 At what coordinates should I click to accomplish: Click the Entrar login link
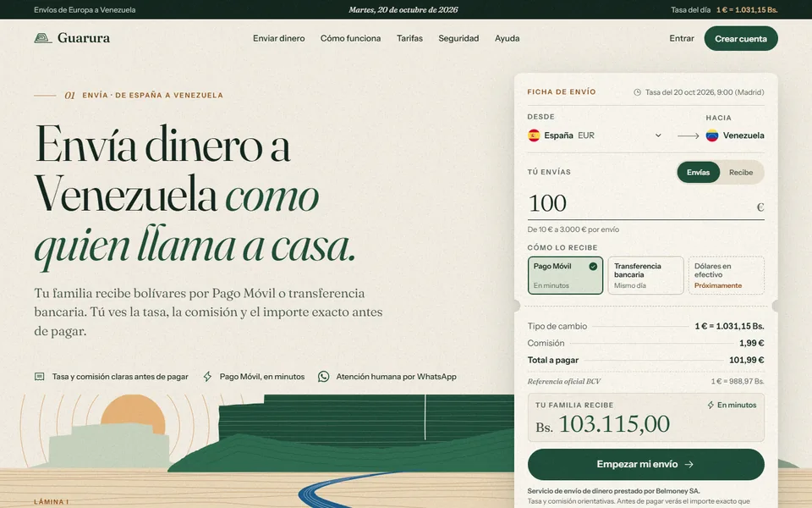pos(682,38)
